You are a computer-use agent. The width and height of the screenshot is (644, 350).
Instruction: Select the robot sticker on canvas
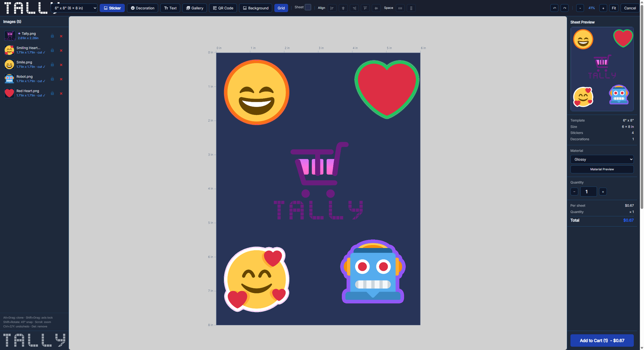coord(373,272)
